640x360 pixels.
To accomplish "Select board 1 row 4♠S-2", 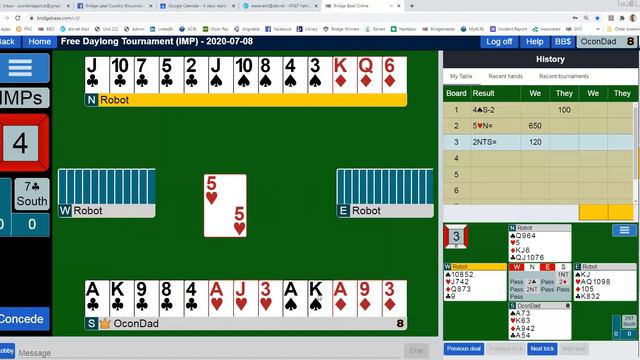I will pos(539,109).
